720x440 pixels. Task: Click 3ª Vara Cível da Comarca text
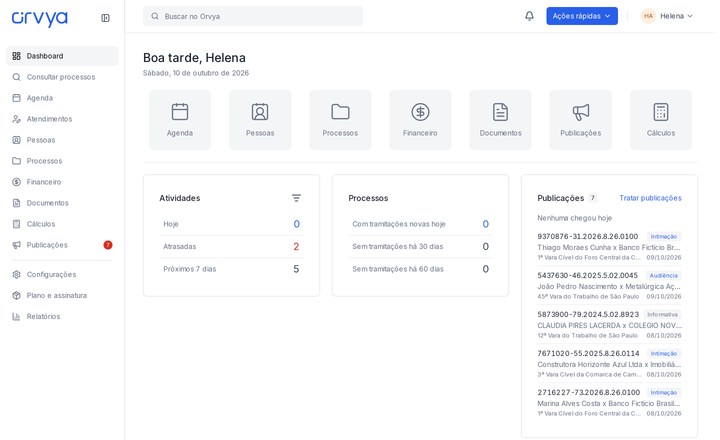590,375
